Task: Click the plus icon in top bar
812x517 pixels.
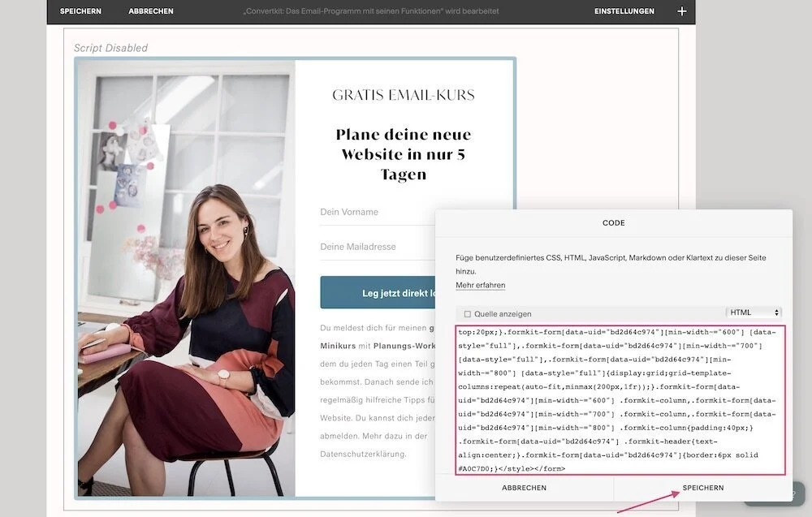Action: 681,11
